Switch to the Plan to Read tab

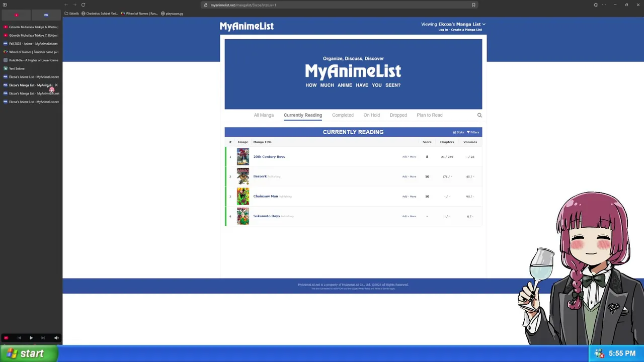tap(430, 115)
